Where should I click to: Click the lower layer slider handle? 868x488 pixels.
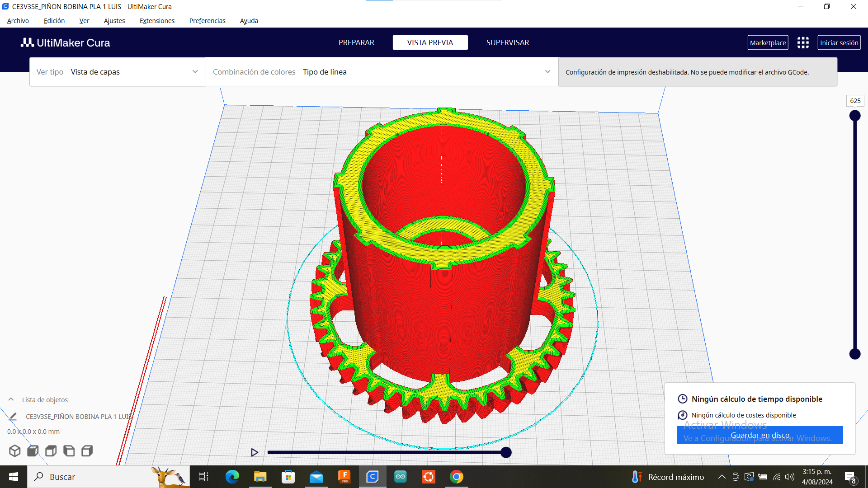click(x=855, y=354)
